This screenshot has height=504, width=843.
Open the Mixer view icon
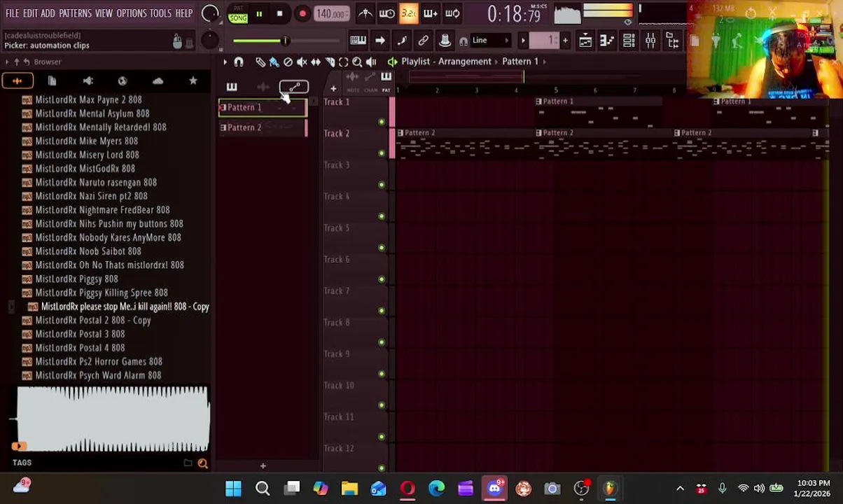pyautogui.click(x=650, y=41)
